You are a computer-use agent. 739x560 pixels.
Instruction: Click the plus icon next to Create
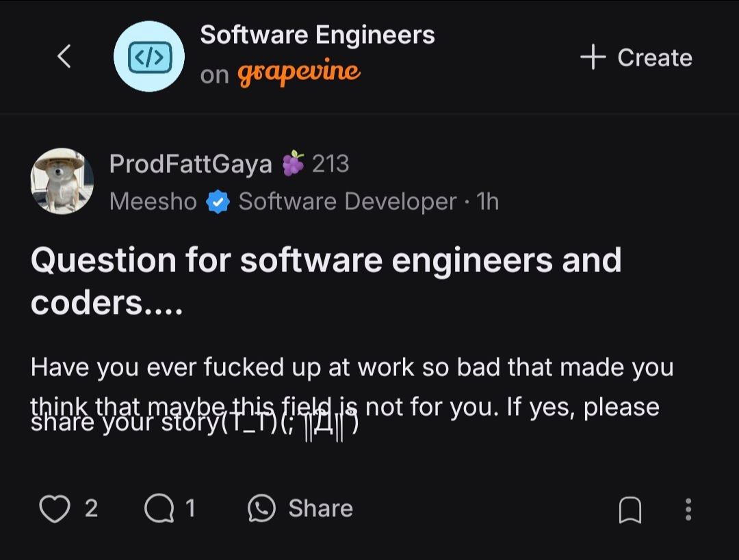pyautogui.click(x=593, y=57)
